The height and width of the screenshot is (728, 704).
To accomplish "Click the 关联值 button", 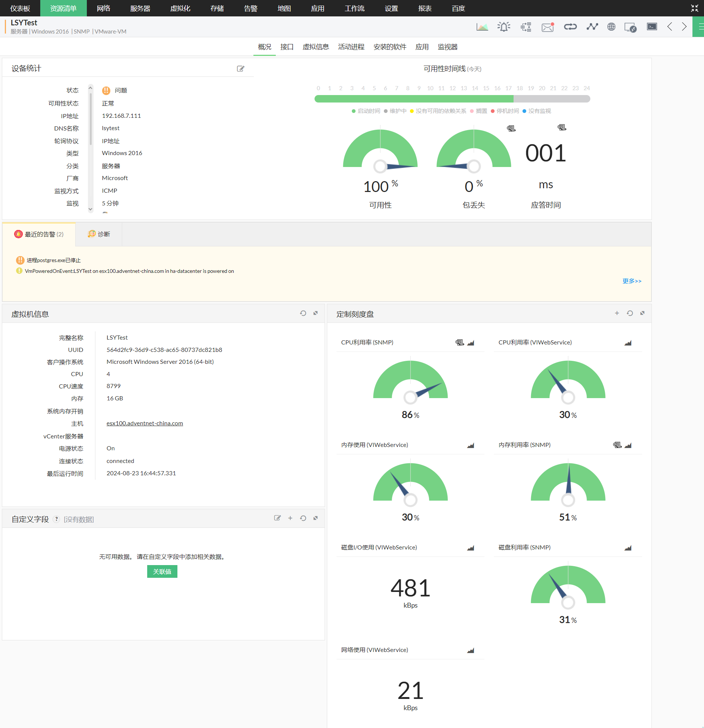I will [162, 571].
